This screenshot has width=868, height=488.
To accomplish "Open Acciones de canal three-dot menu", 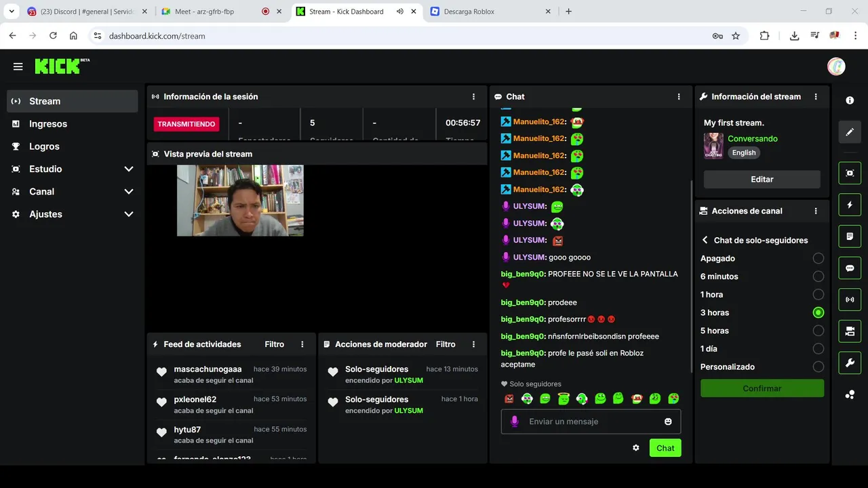I will (816, 211).
